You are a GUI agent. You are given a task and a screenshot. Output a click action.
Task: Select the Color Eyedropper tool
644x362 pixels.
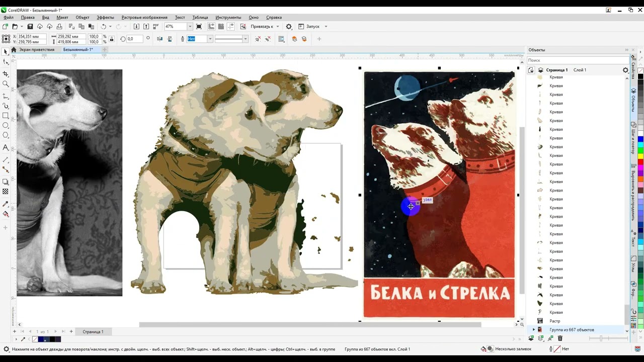(6, 204)
